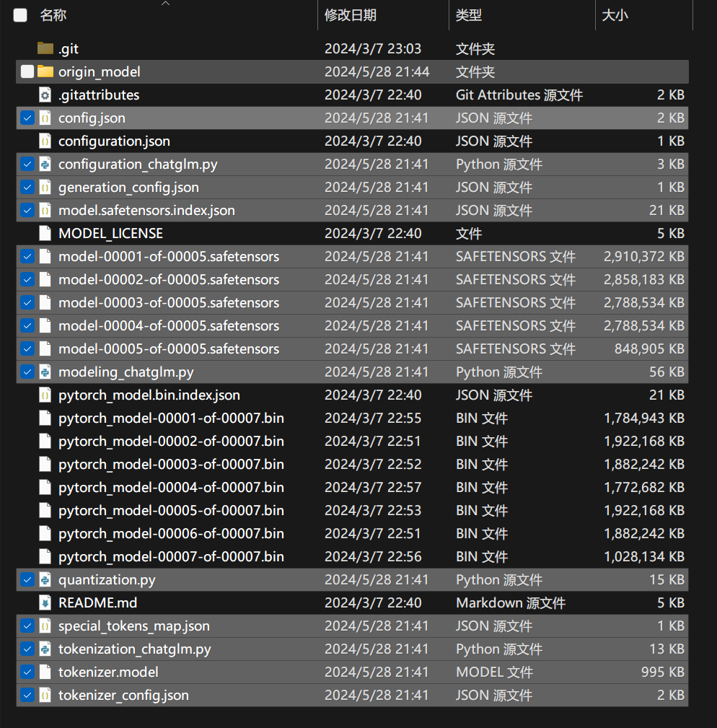Sort by the 大小 column header
This screenshot has width=717, height=728.
coord(615,15)
